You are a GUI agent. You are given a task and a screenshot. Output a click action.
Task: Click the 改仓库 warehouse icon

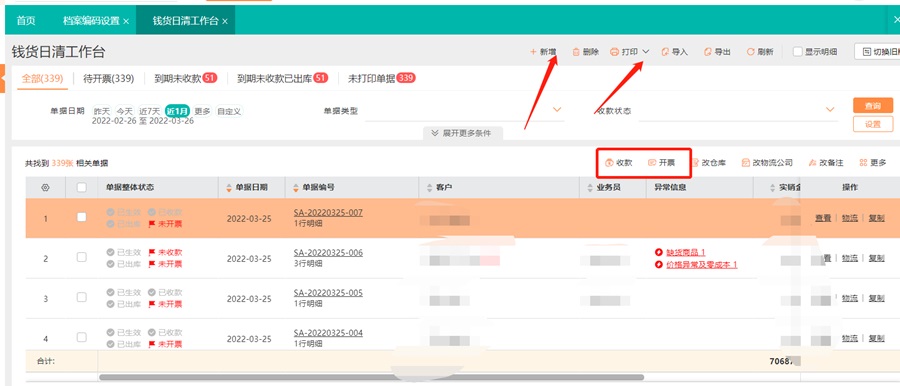point(695,163)
